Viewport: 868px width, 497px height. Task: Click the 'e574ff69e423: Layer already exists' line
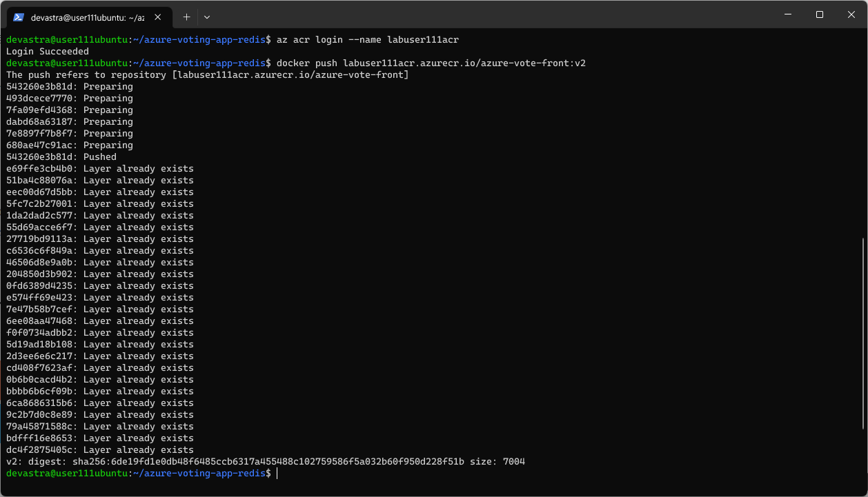[x=100, y=297]
